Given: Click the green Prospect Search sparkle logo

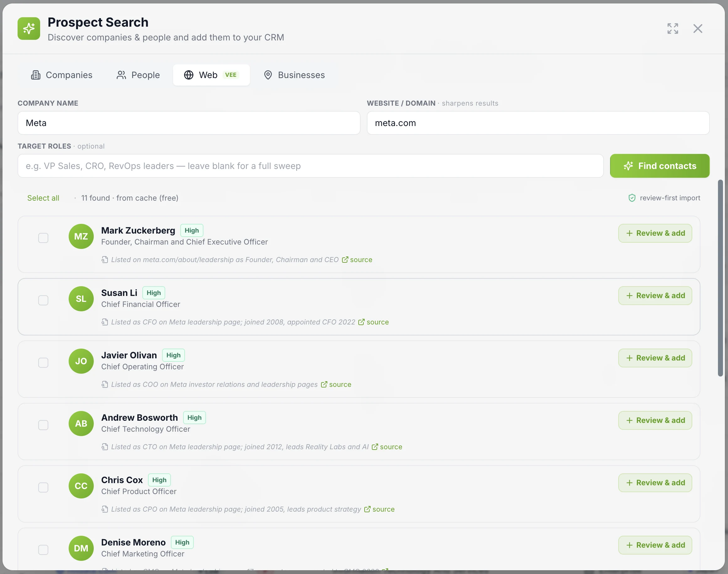Looking at the screenshot, I should click(x=29, y=29).
